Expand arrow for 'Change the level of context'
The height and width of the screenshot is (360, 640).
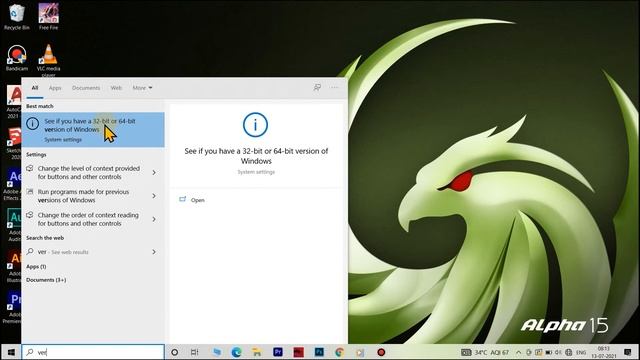(x=154, y=173)
